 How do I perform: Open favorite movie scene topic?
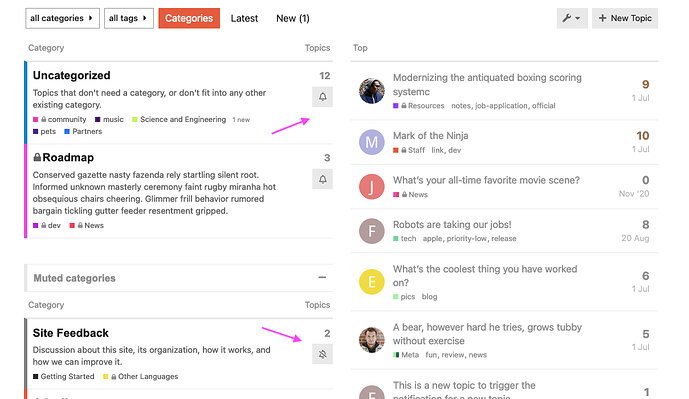[486, 180]
